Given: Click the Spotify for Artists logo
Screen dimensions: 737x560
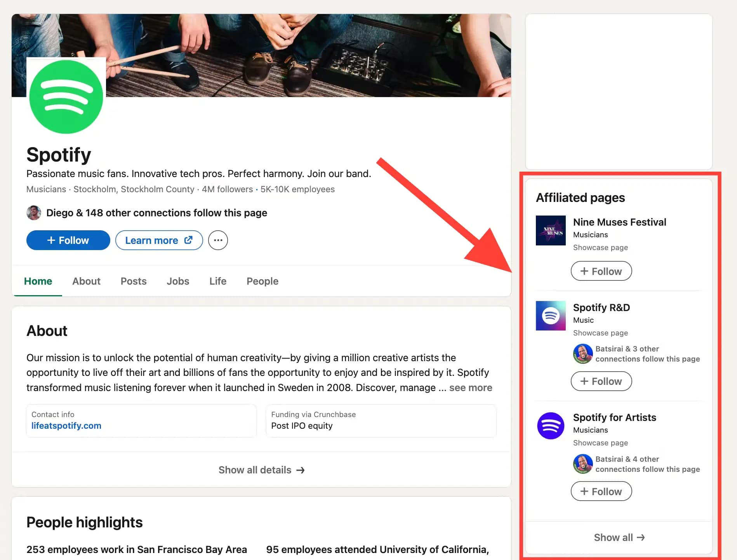Looking at the screenshot, I should (550, 426).
